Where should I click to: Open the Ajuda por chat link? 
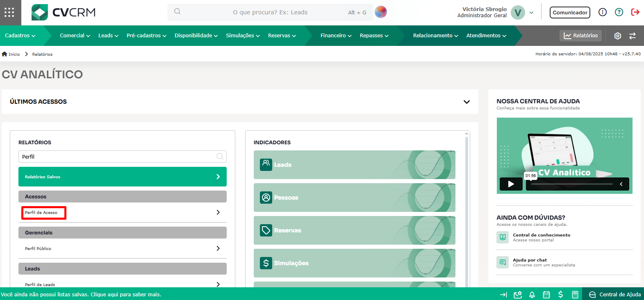point(530,260)
